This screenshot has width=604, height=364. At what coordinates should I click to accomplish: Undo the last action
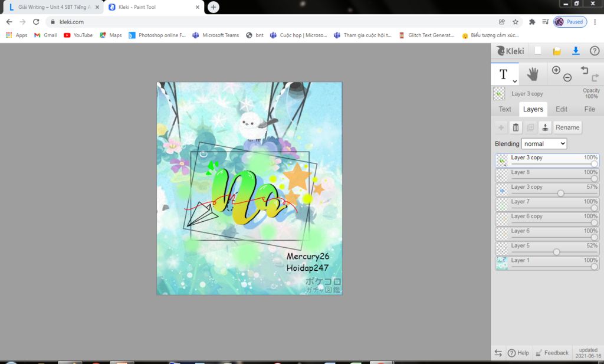click(x=585, y=70)
